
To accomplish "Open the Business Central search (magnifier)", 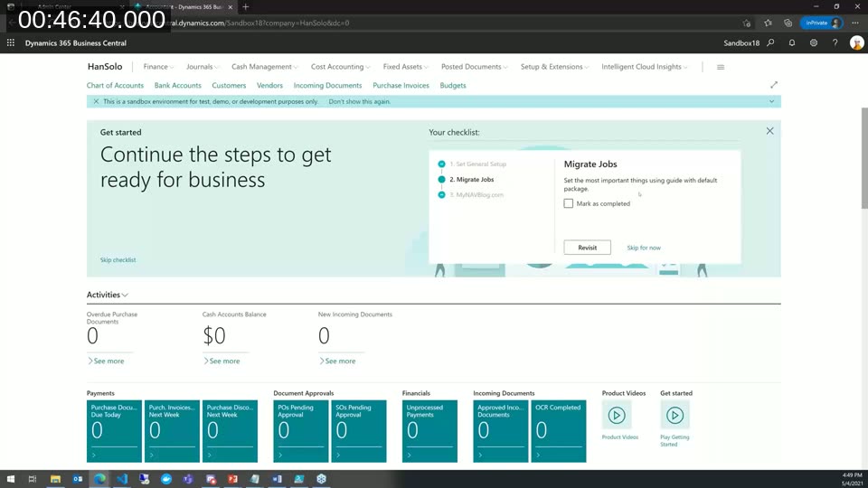I will [x=770, y=42].
